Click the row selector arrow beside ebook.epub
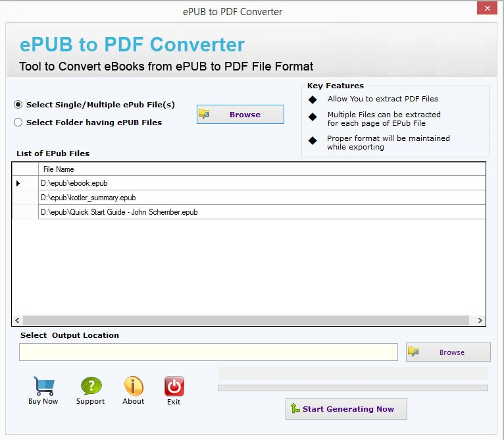504x440 pixels. [x=25, y=183]
